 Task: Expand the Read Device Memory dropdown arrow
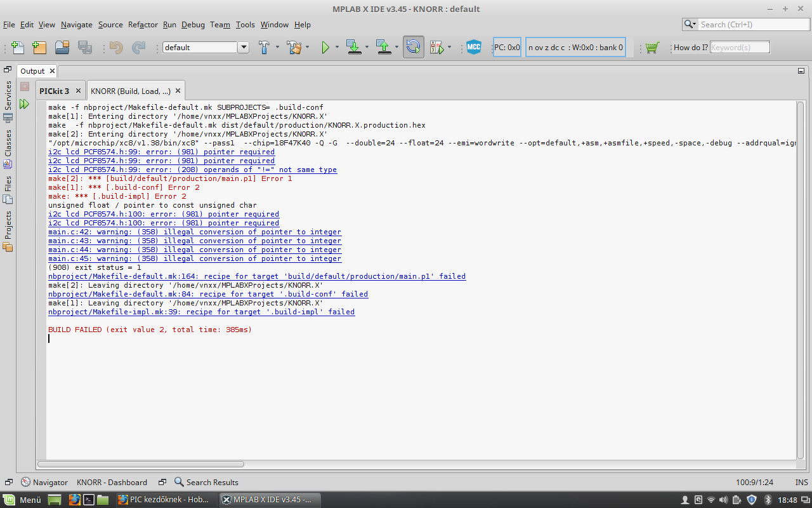396,48
